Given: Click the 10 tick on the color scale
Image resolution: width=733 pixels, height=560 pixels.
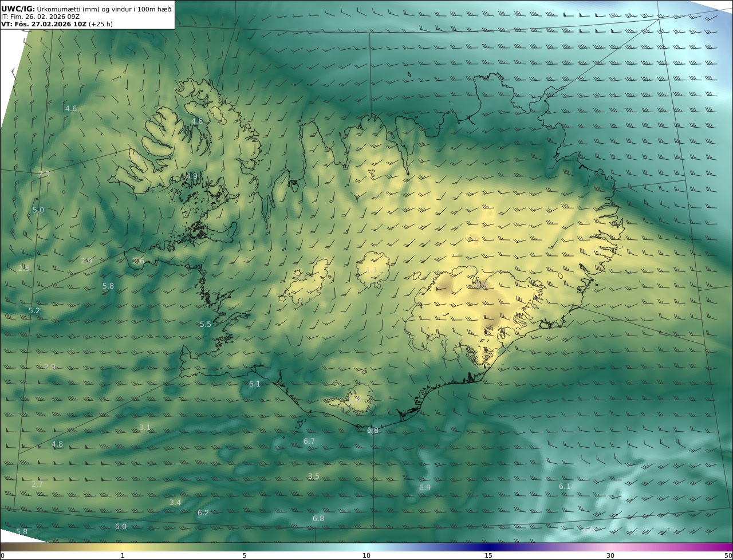Looking at the screenshot, I should point(366,555).
